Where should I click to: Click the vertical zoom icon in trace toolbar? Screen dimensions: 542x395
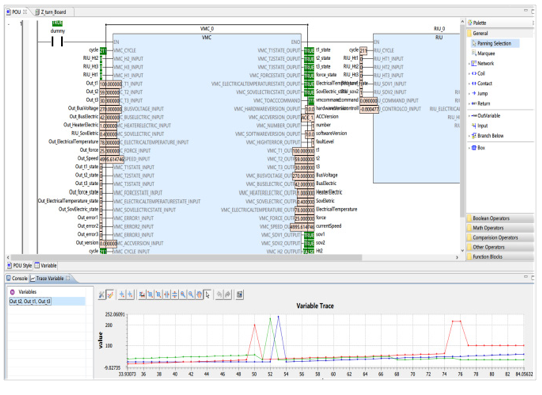click(x=175, y=294)
